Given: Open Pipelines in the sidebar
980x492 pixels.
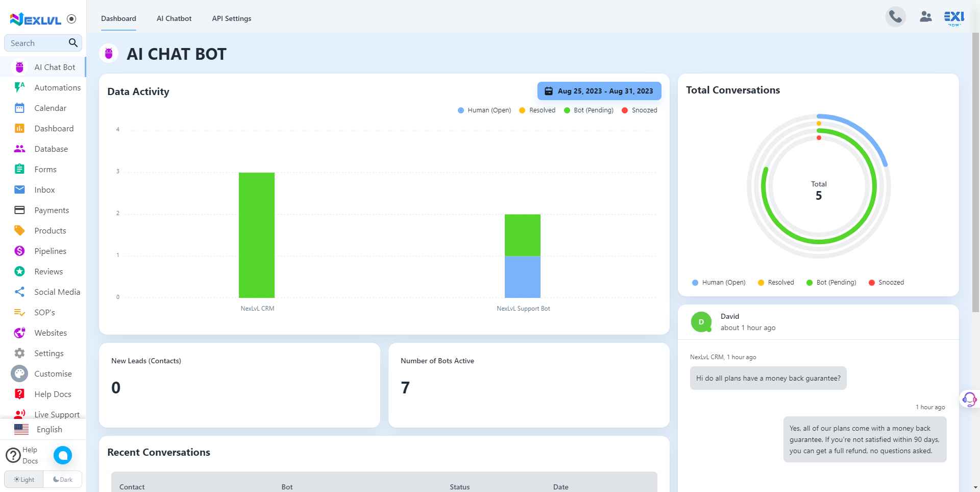Looking at the screenshot, I should click(x=43, y=251).
